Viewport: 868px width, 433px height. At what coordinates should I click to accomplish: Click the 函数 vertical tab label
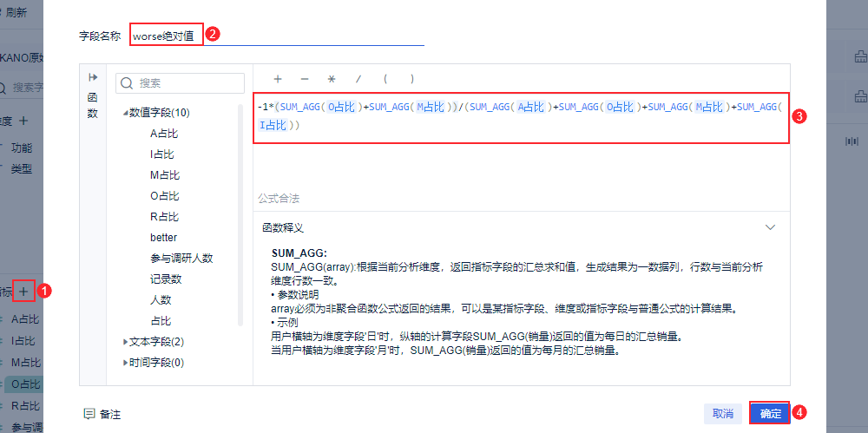click(x=93, y=105)
